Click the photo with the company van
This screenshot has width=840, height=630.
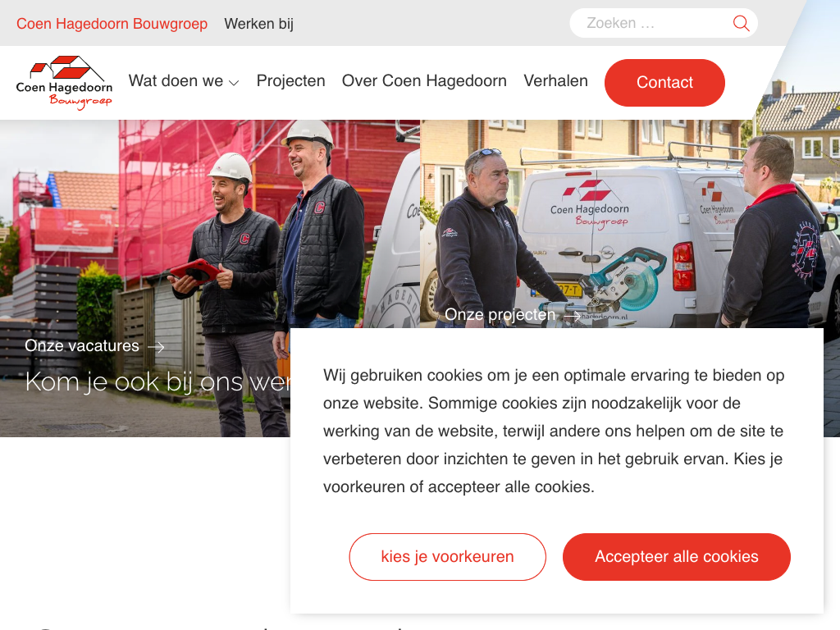[x=630, y=224]
